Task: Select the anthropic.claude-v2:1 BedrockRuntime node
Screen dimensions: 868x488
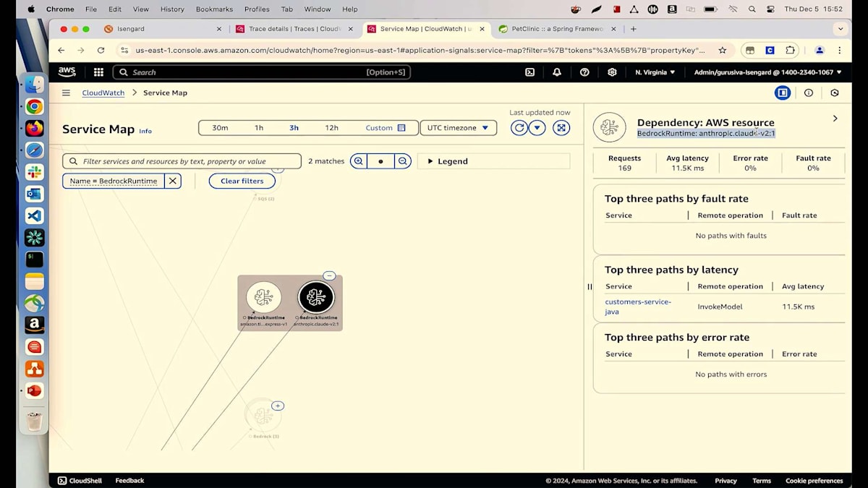Action: click(316, 297)
